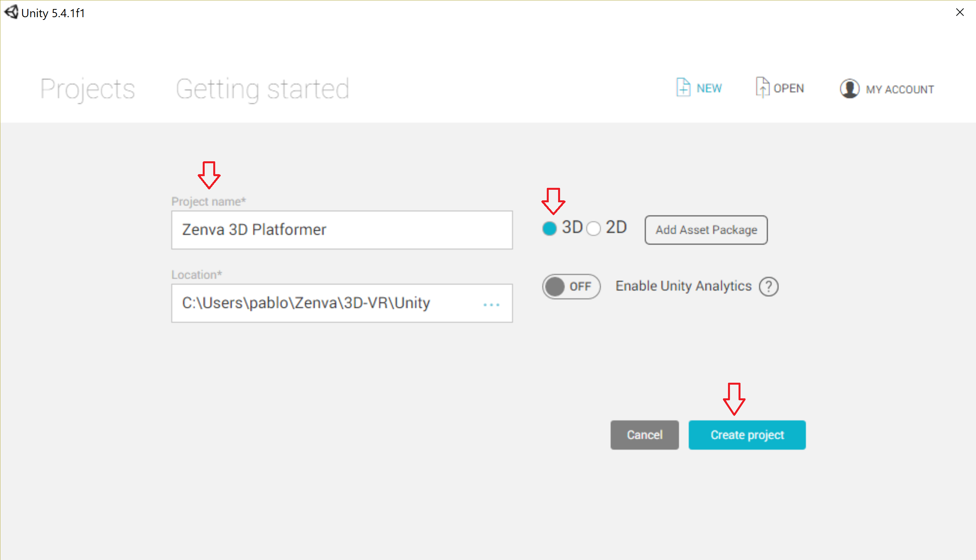The width and height of the screenshot is (976, 560).
Task: Click the My Account avatar icon
Action: (849, 89)
